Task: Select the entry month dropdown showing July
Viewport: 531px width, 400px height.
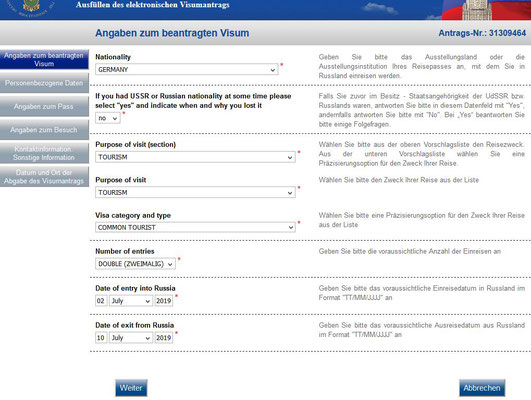Action: [131, 301]
